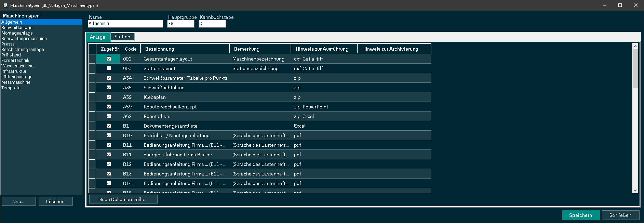The height and width of the screenshot is (223, 644).
Task: Click the Schließen button
Action: click(620, 215)
